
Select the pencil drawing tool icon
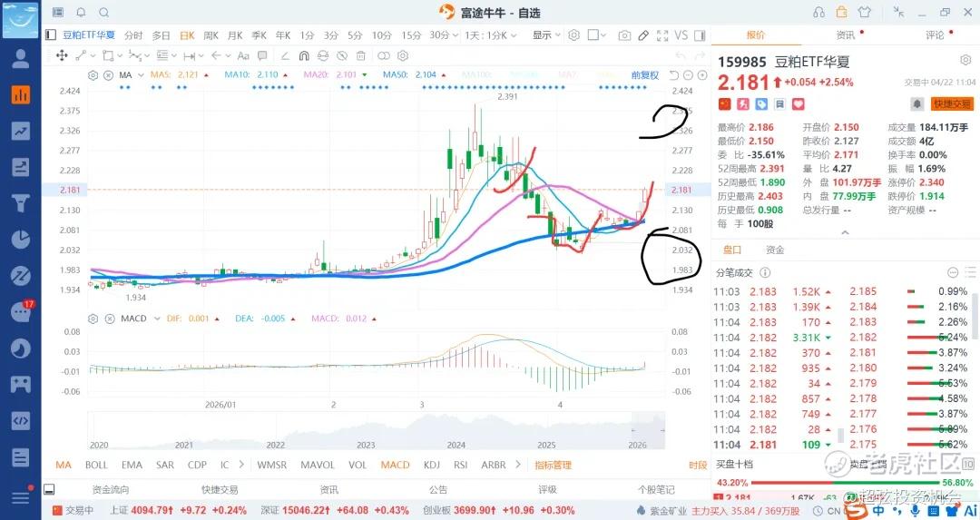[x=643, y=35]
